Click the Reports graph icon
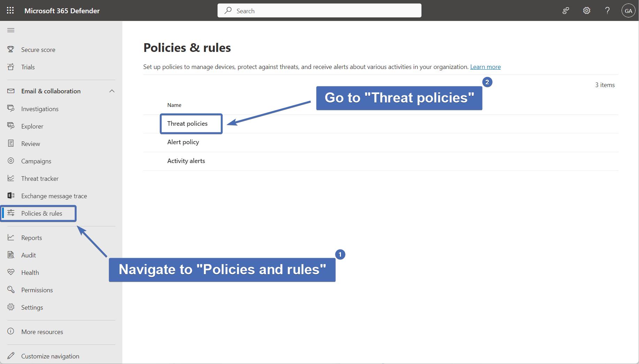Image resolution: width=639 pixels, height=364 pixels. [x=11, y=237]
